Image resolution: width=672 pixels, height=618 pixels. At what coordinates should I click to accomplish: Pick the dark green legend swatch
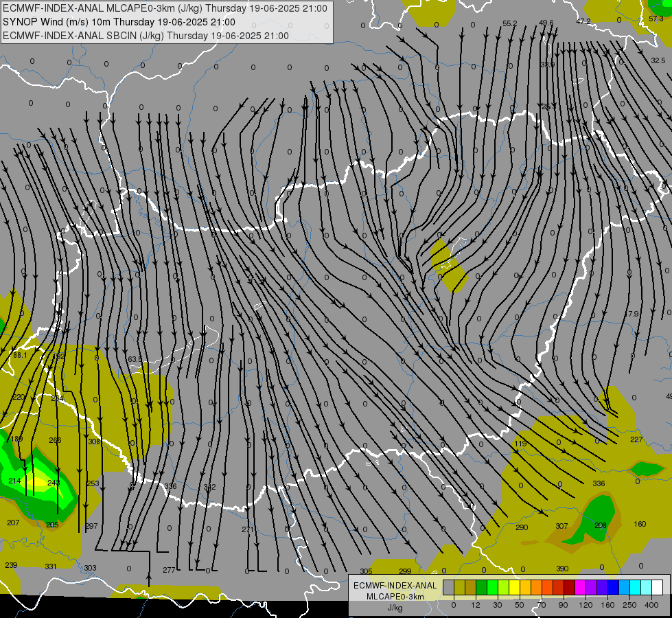tap(482, 587)
